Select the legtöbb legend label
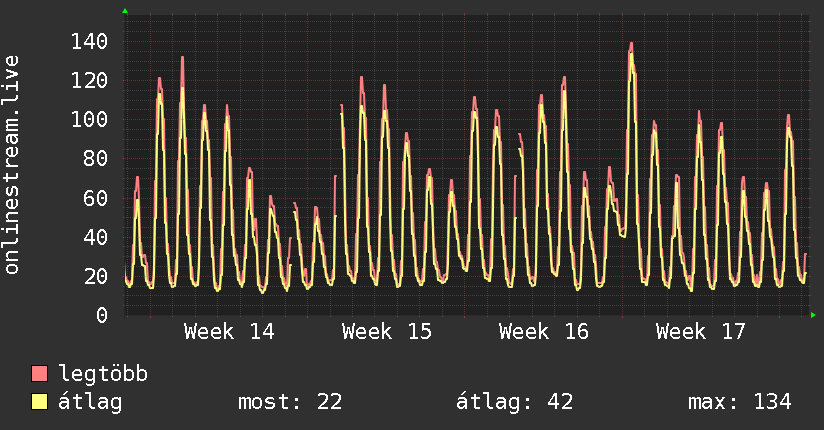This screenshot has height=430, width=824. (x=103, y=374)
